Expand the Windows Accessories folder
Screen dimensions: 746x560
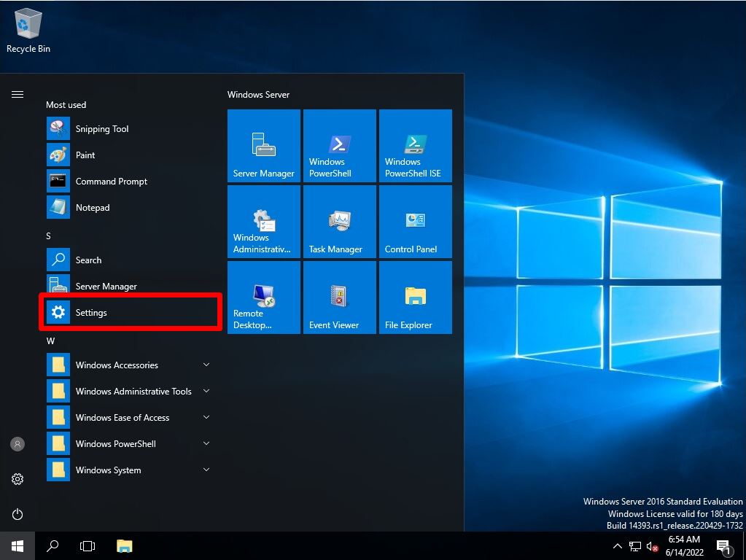129,365
